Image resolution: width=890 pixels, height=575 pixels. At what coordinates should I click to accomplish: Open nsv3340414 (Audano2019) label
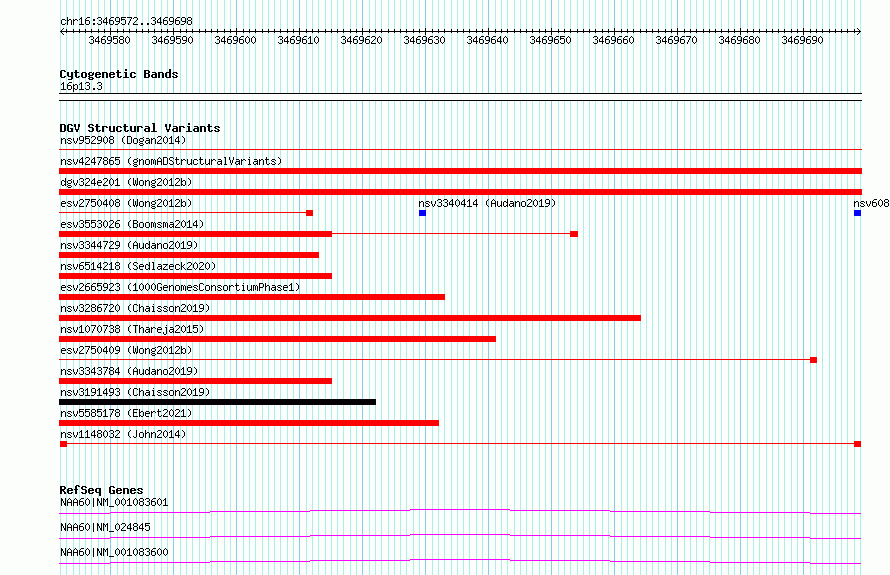[487, 203]
